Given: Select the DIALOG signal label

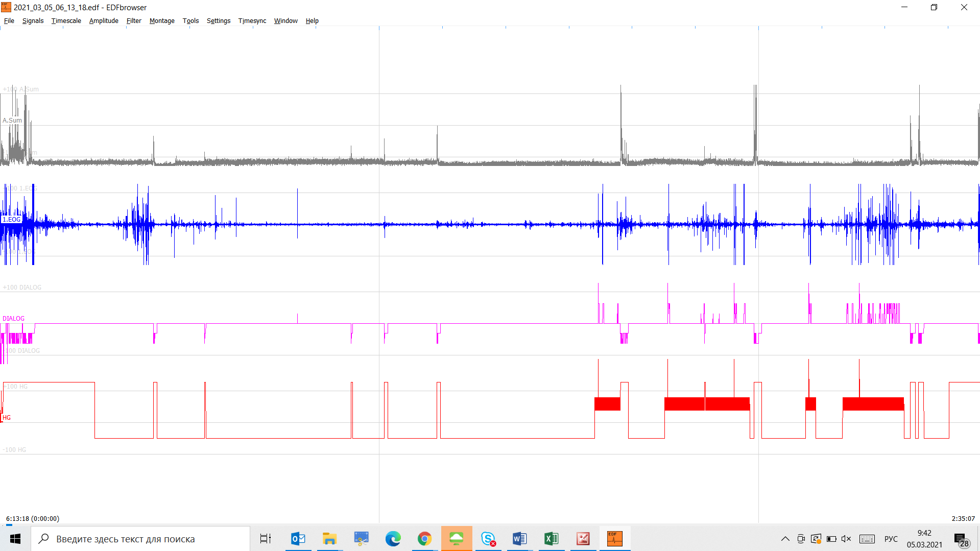Looking at the screenshot, I should [13, 319].
